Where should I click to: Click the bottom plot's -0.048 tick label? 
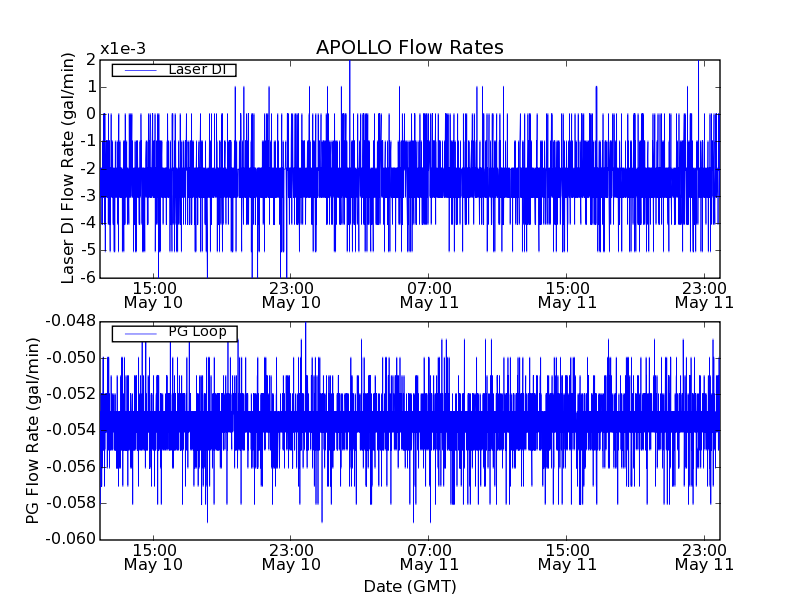[69, 321]
